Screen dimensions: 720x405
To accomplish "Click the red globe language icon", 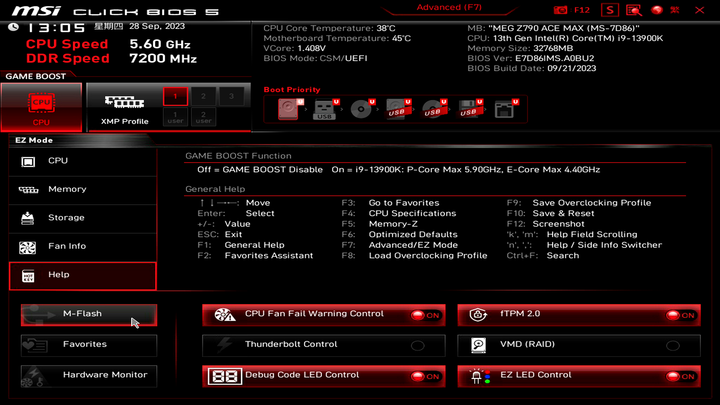I will tap(657, 10).
